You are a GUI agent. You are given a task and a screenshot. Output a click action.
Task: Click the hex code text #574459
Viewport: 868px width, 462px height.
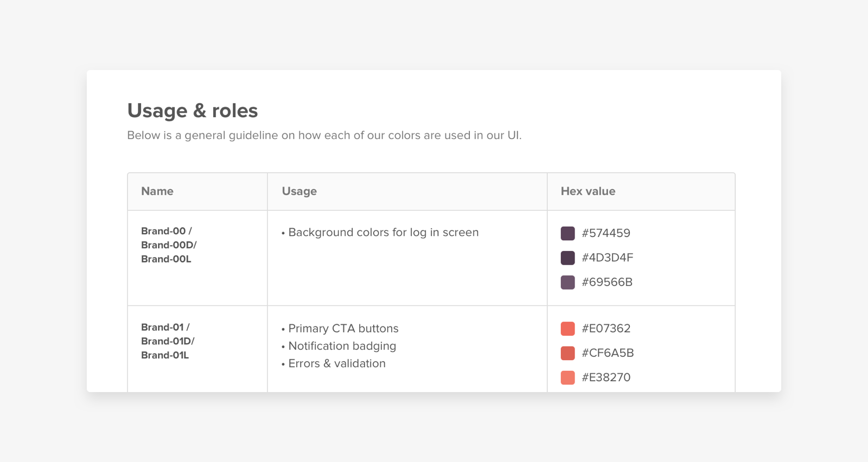606,233
